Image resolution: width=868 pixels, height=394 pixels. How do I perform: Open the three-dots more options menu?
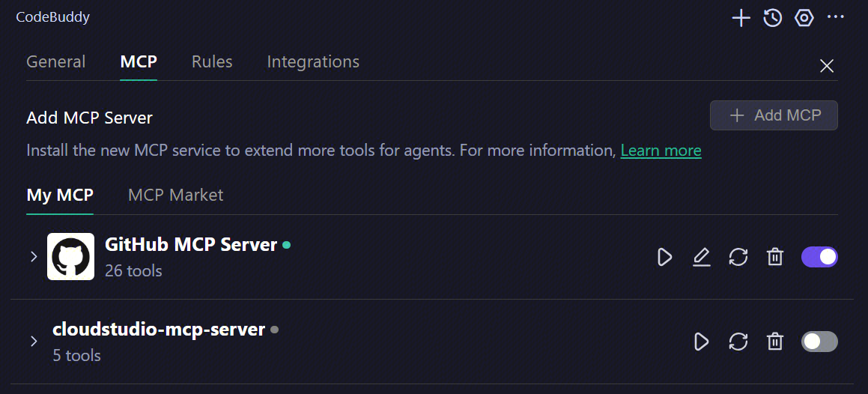836,17
